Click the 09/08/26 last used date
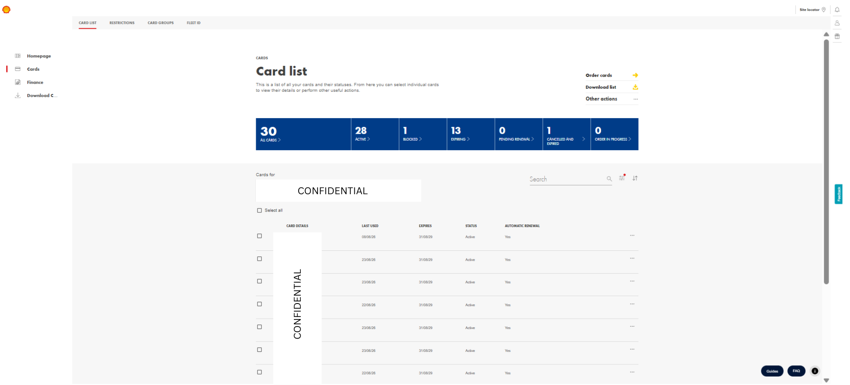This screenshot has height=385, width=850. [369, 237]
